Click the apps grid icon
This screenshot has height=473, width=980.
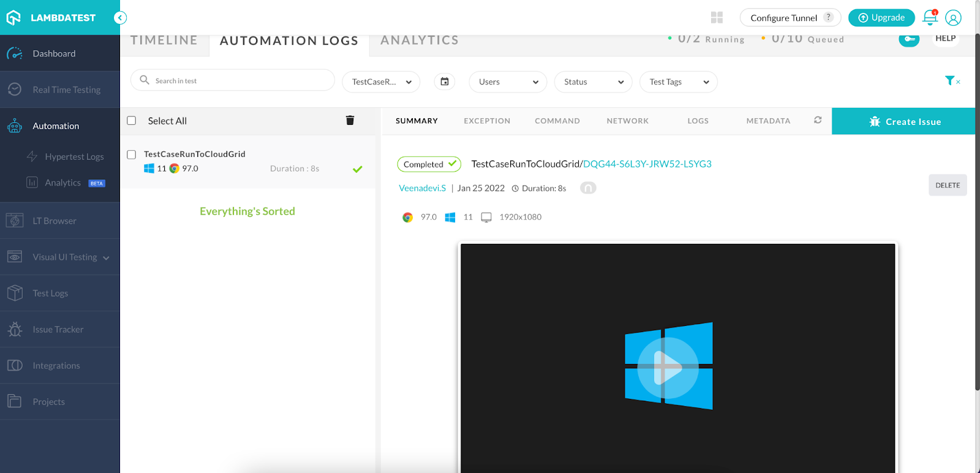(x=717, y=18)
